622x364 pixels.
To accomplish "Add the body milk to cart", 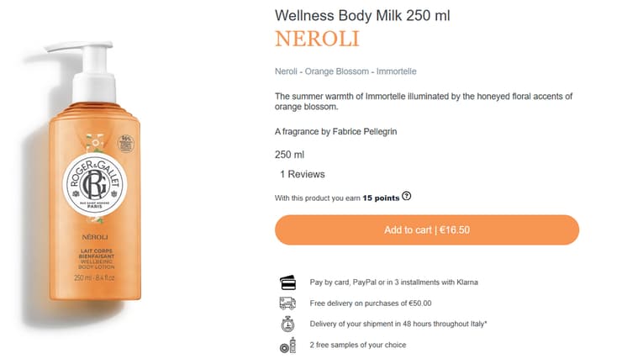I will [x=426, y=230].
